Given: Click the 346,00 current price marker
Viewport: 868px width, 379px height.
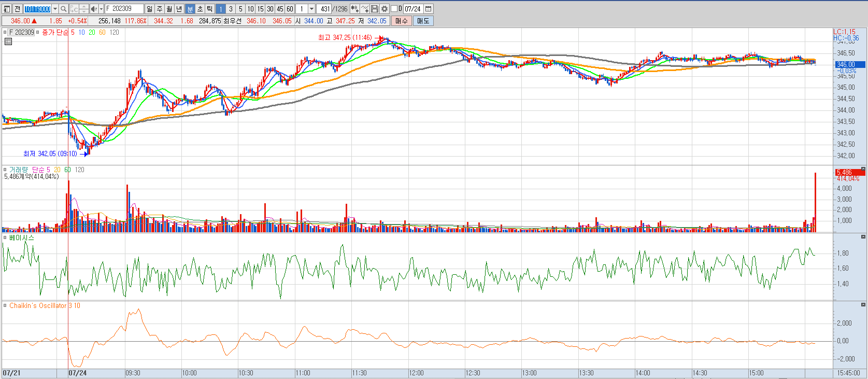Looking at the screenshot, I should tap(849, 64).
